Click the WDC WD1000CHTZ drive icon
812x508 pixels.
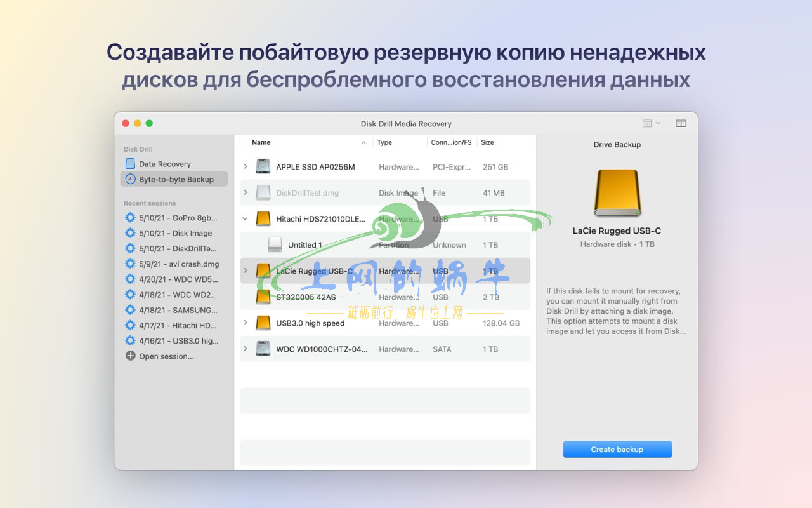point(263,349)
